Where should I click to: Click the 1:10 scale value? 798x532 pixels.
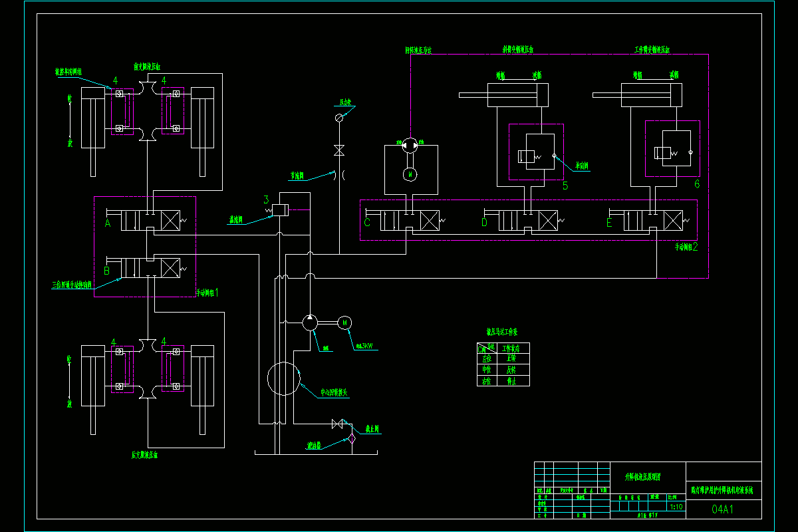677,507
